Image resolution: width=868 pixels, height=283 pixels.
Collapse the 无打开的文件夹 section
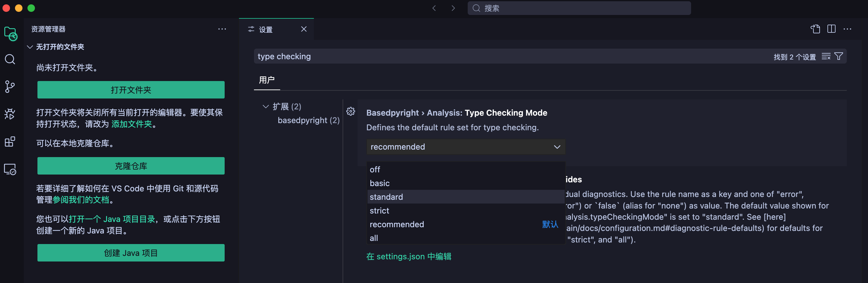[x=30, y=47]
